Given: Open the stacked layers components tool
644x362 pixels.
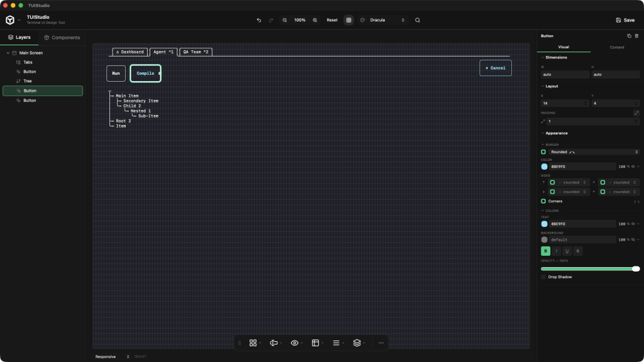Looking at the screenshot, I should 357,343.
